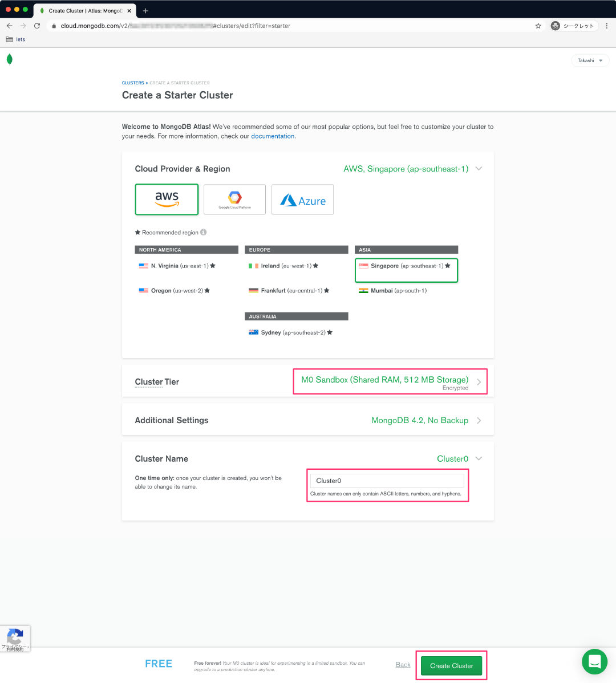Expand the Additional Settings section
This screenshot has height=683, width=616.
479,420
